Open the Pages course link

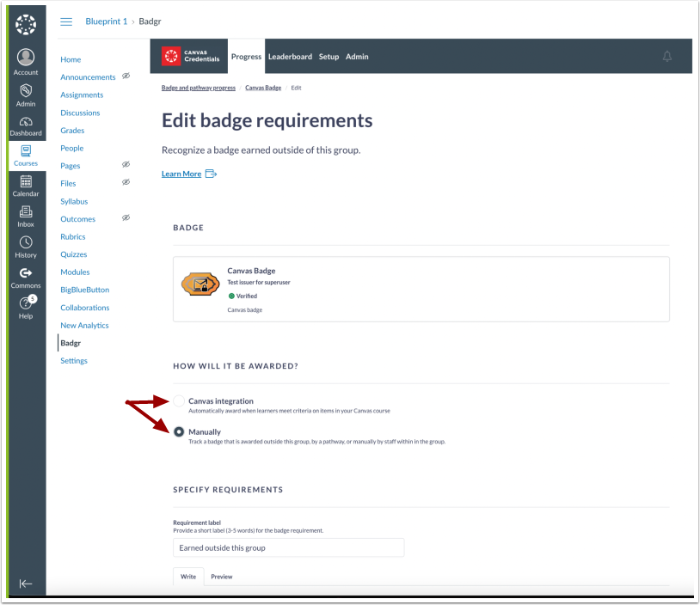(71, 166)
